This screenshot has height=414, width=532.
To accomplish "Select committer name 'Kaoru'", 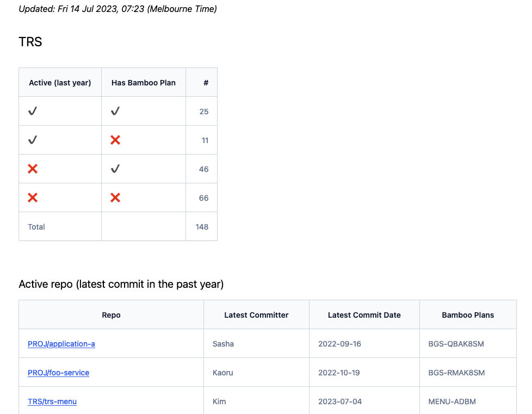I will [223, 373].
